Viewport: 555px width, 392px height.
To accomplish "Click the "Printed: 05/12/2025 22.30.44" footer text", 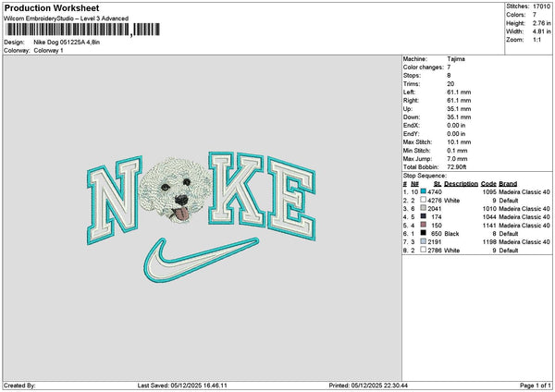I will tap(368, 386).
